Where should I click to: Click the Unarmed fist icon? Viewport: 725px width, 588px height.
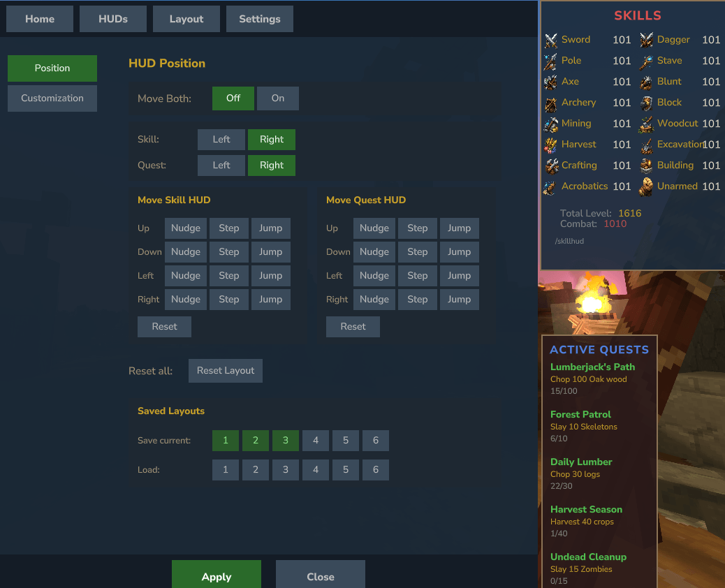[646, 186]
